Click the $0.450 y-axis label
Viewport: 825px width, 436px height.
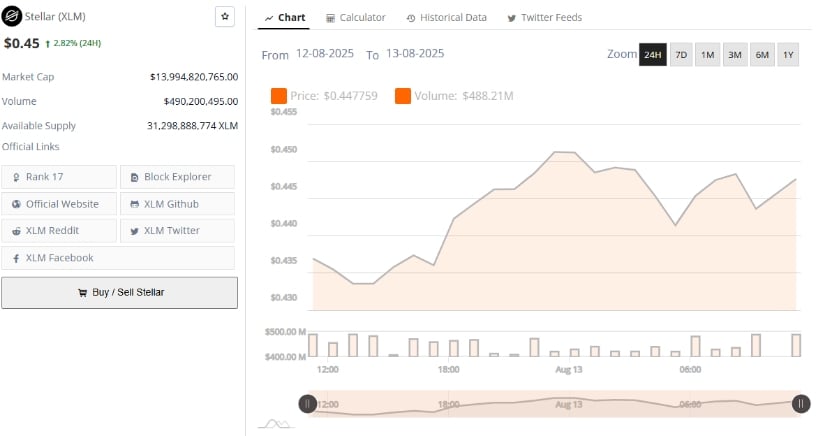(x=284, y=149)
